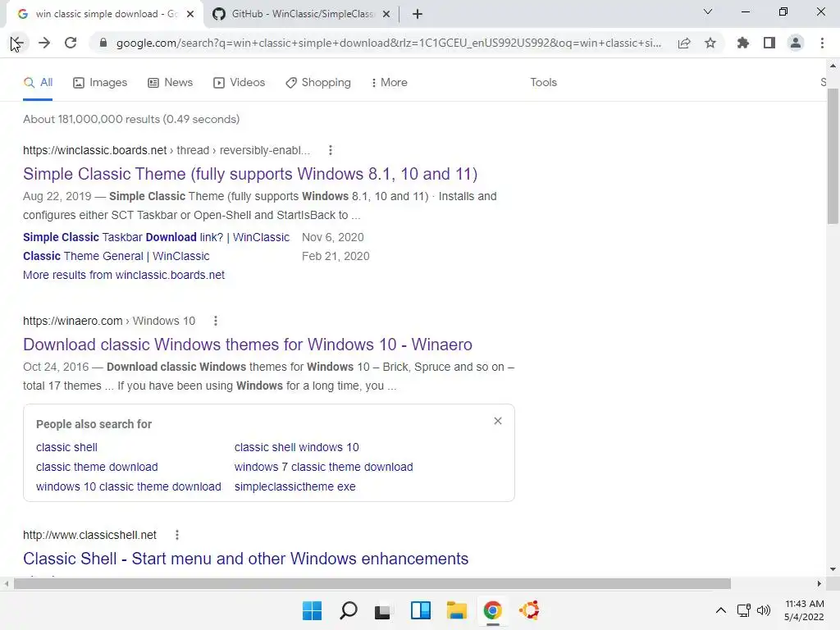The image size is (840, 630).
Task: Open the Chrome extensions puzzle icon
Action: tap(743, 43)
